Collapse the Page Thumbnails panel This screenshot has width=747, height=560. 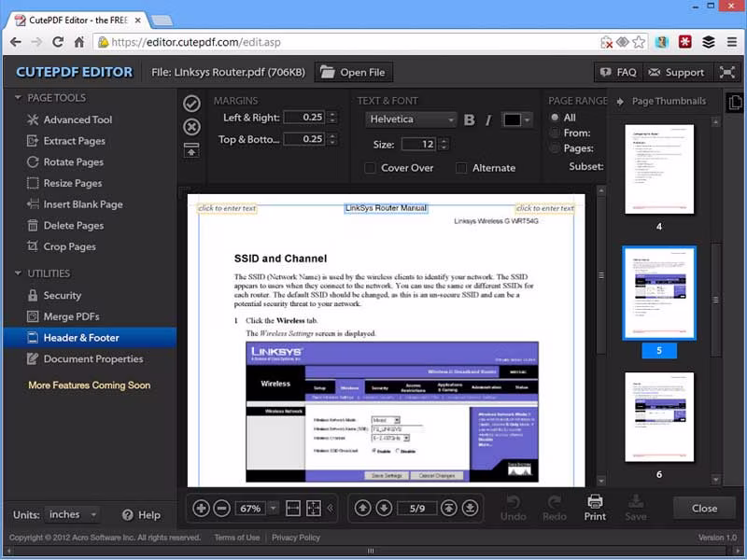[x=620, y=102]
